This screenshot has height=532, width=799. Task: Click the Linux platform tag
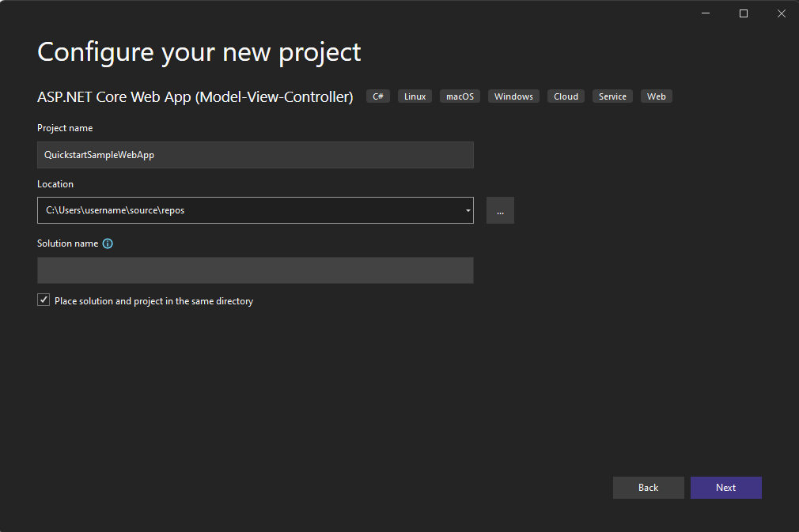415,96
